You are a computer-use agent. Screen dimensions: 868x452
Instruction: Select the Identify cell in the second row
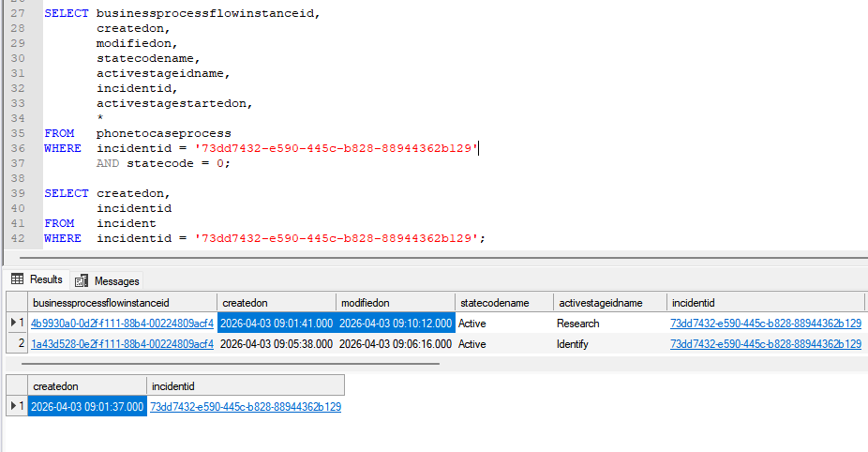coord(575,344)
